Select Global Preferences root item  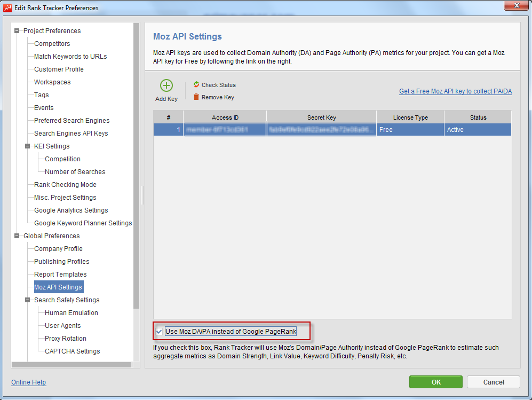pyautogui.click(x=52, y=236)
